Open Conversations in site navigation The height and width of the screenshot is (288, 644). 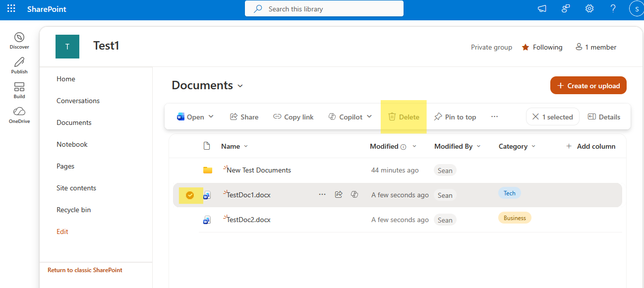point(78,101)
